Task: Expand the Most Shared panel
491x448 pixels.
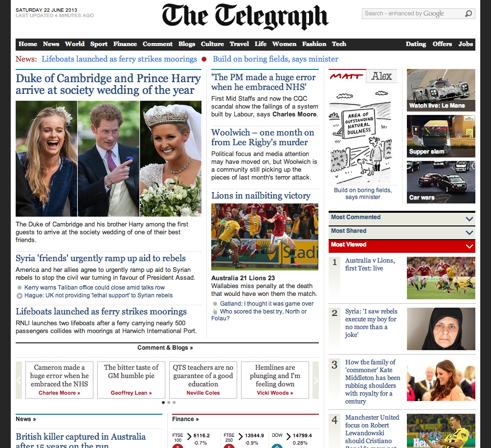Action: (x=402, y=232)
